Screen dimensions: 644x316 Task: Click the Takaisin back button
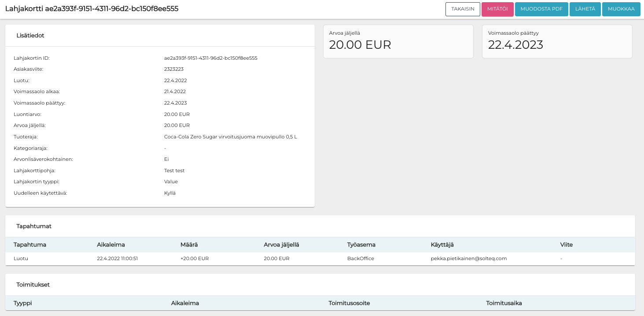tap(463, 9)
